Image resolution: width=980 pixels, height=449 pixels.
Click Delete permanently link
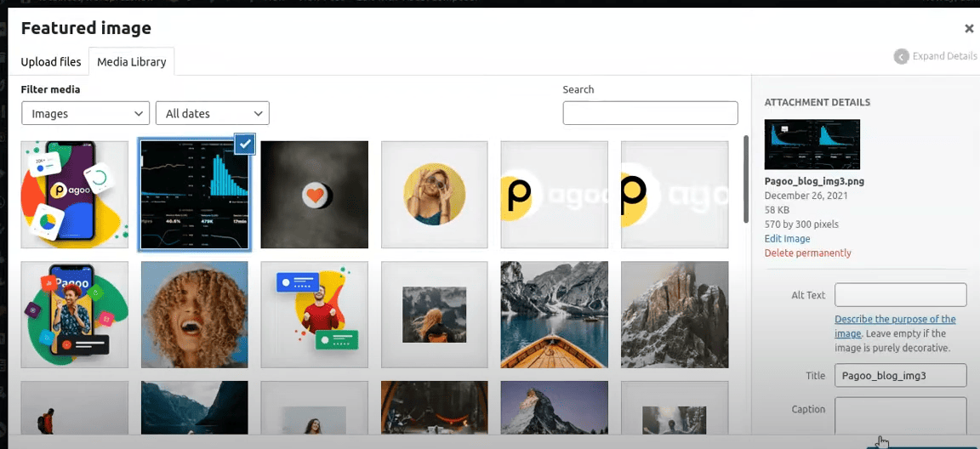[807, 253]
